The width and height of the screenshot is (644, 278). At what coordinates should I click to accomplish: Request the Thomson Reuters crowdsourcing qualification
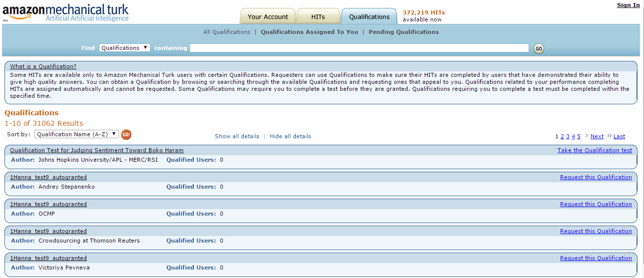[x=596, y=231]
